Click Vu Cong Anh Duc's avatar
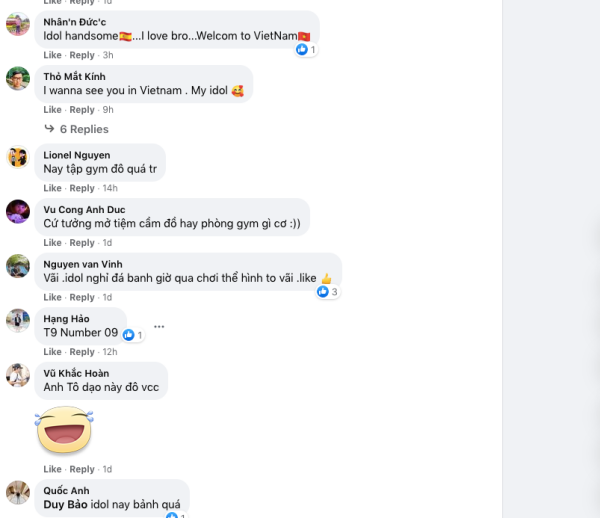 point(18,212)
